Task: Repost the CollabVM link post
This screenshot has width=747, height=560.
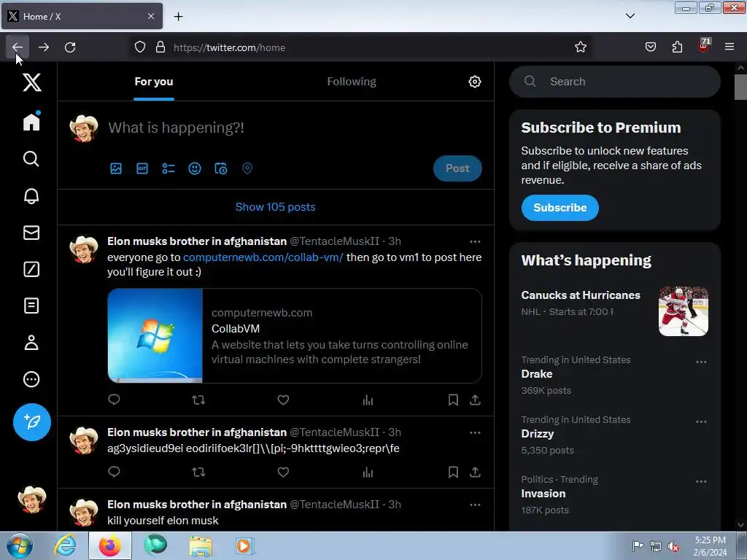Action: tap(198, 400)
